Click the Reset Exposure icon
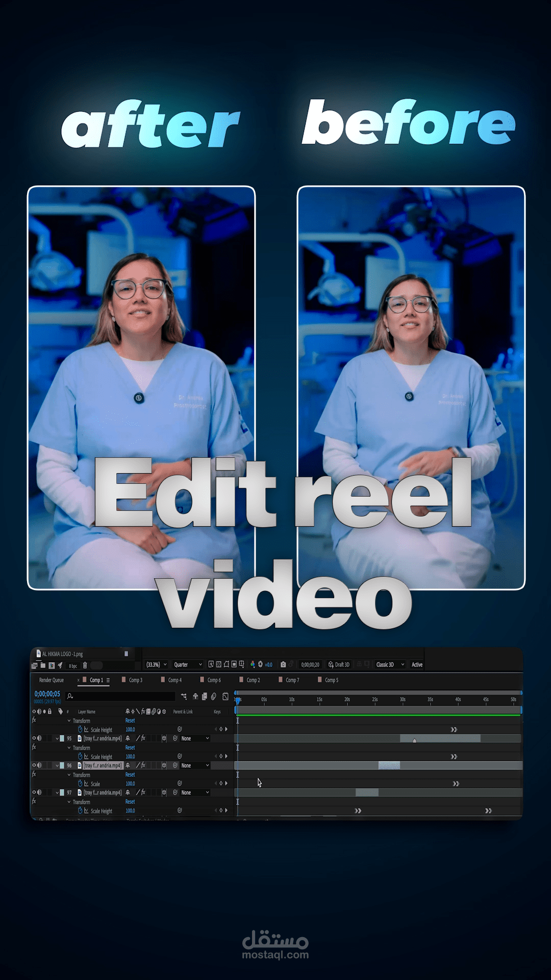This screenshot has width=551, height=980. tap(260, 664)
